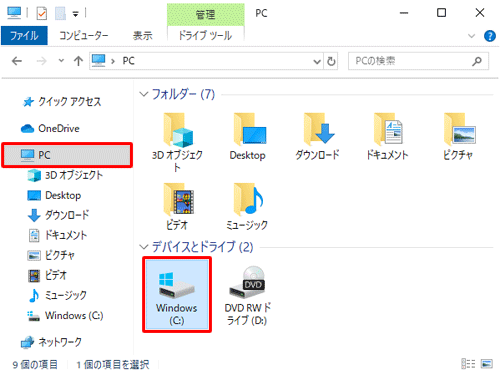The width and height of the screenshot is (500, 375).
Task: Open クイック アクセス in navigation pane
Action: click(x=62, y=102)
